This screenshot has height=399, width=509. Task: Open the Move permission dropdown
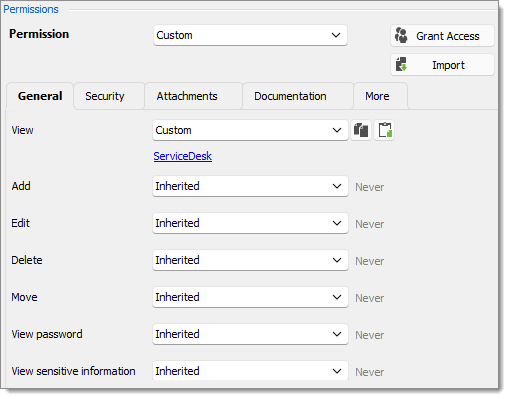point(250,297)
